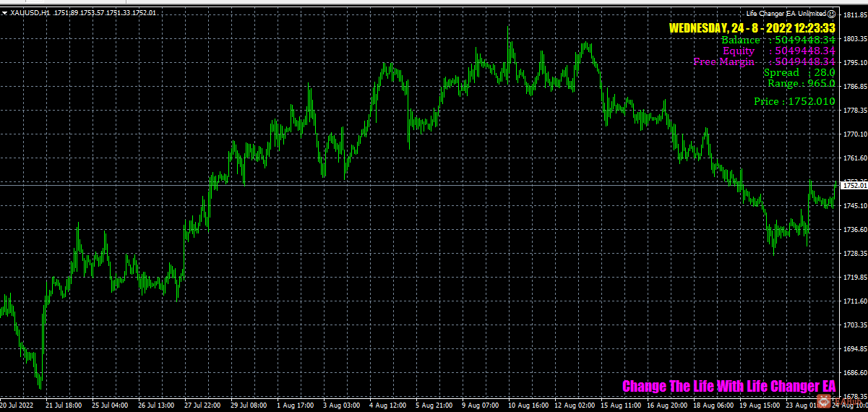The width and height of the screenshot is (868, 412).
Task: Click the Life Changer EA smiley icon
Action: click(832, 13)
